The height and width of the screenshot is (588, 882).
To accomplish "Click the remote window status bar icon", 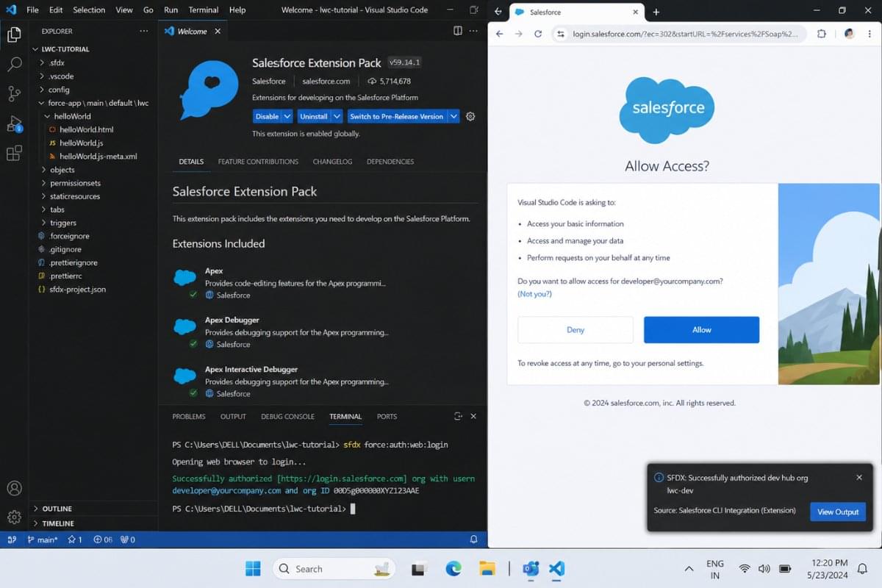I will (11, 539).
